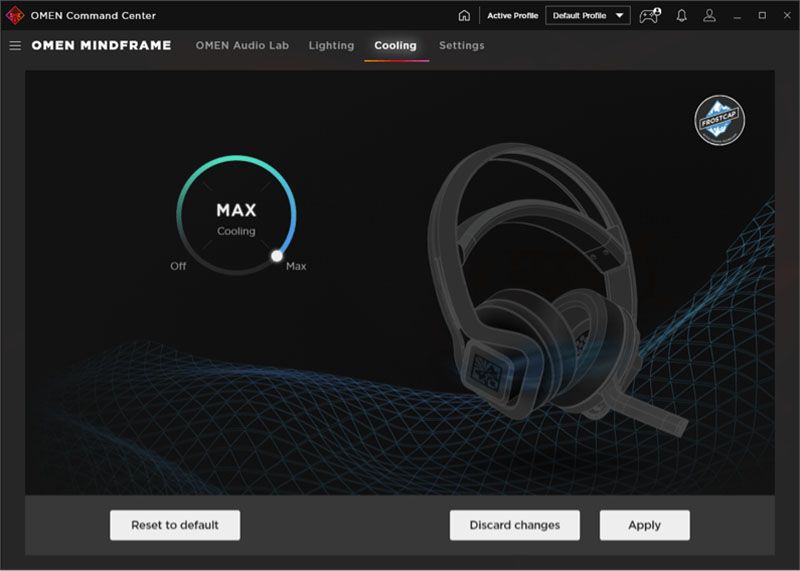800x571 pixels.
Task: Click the Discard changes button
Action: (514, 525)
